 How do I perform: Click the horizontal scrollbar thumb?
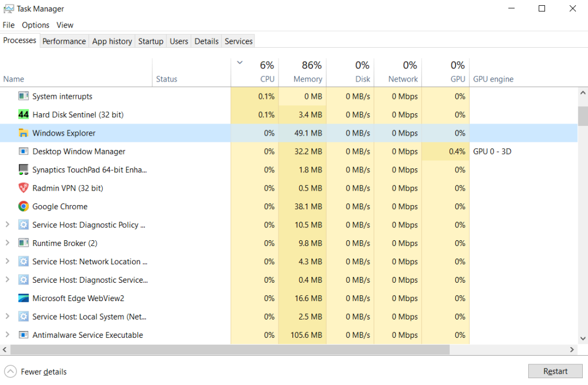point(230,349)
